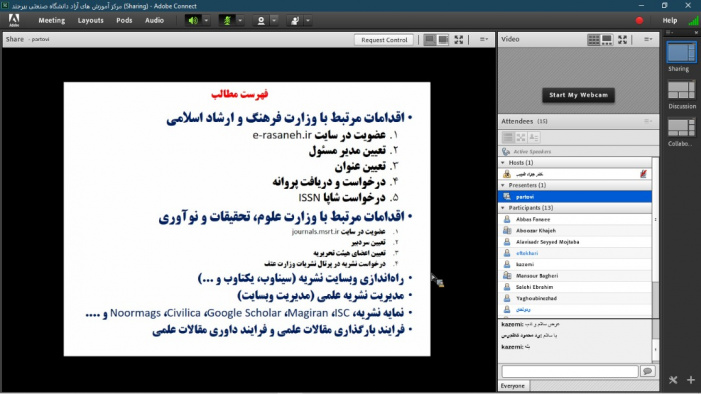
Task: Select participant Abbas Fanaee
Action: coord(575,220)
